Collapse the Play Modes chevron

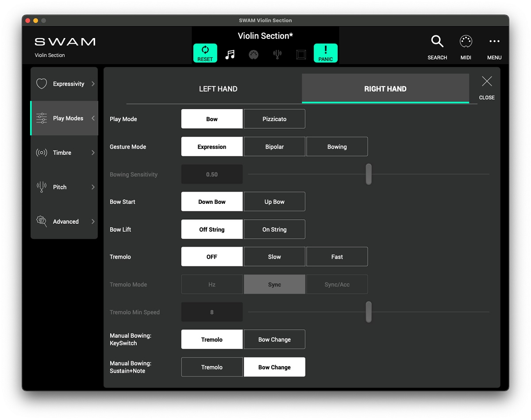pos(93,118)
